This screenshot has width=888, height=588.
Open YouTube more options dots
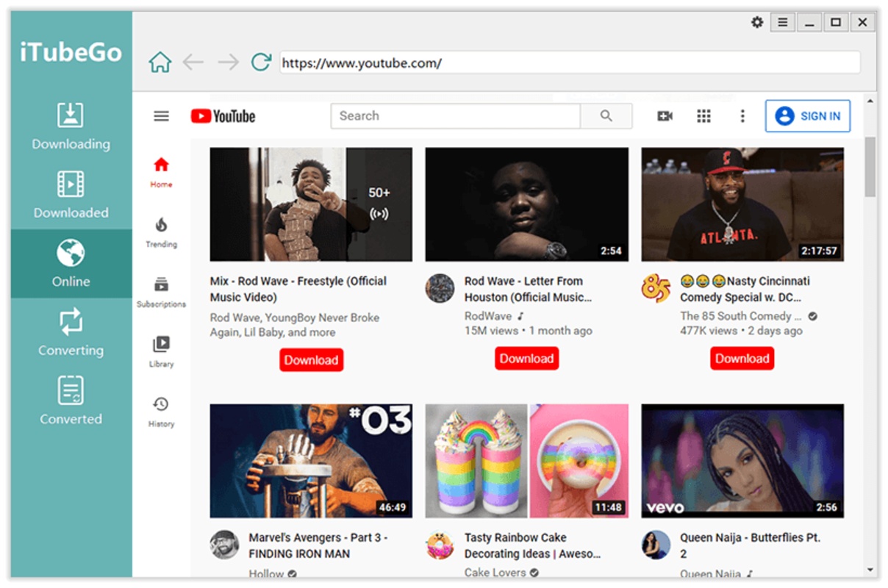tap(742, 116)
